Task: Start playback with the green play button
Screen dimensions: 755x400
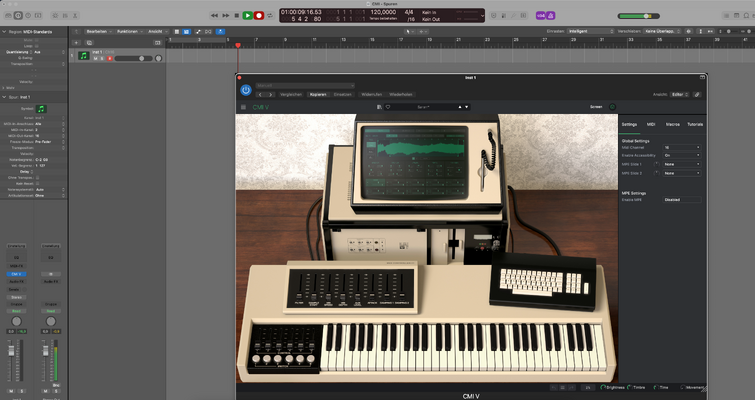Action: pos(247,15)
